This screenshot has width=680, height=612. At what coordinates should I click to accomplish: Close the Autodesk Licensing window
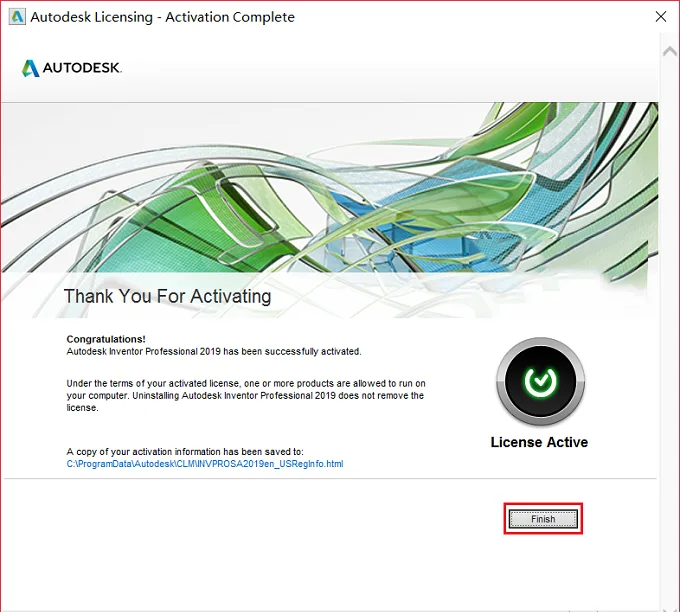tap(660, 16)
